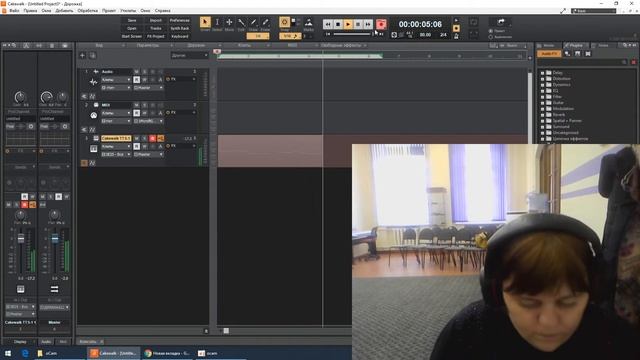Pause playback in transport
This screenshot has height=360, width=640.
click(x=358, y=24)
